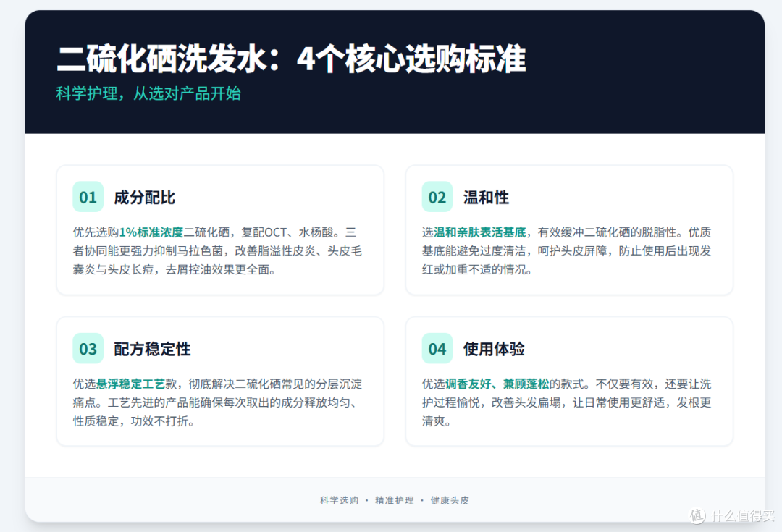Screen dimensions: 782x532
Task: Click the line 红或加重不适的情况。
Action: click(x=477, y=270)
